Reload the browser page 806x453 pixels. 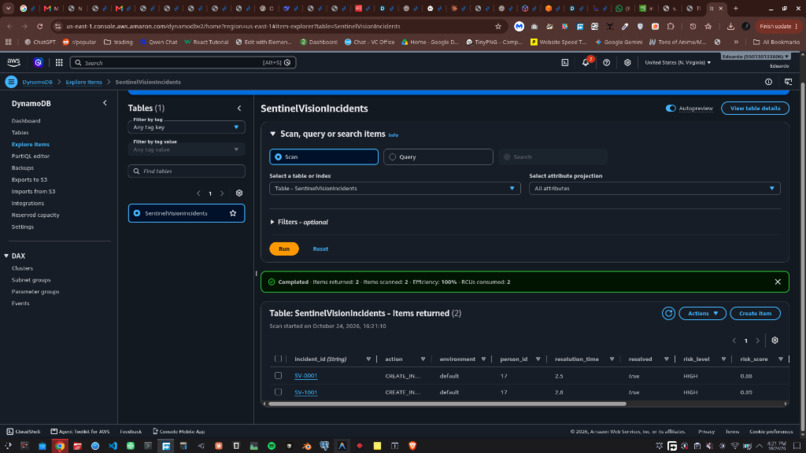40,26
